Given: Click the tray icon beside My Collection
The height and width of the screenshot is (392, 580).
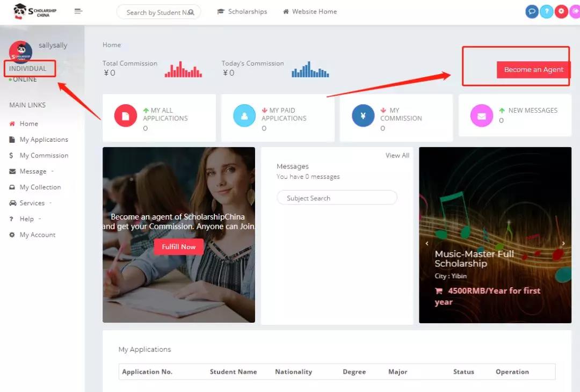Looking at the screenshot, I should point(12,187).
